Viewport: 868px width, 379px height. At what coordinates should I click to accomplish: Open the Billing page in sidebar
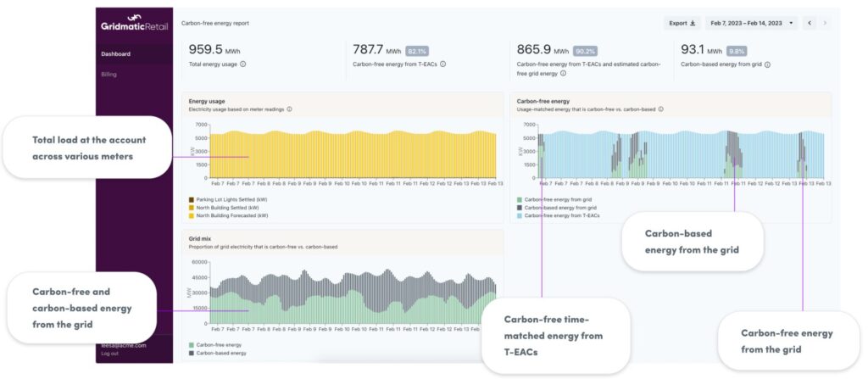coord(109,75)
